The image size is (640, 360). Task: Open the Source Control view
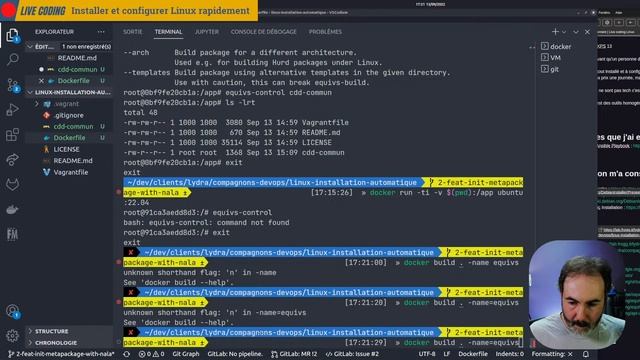[12, 85]
